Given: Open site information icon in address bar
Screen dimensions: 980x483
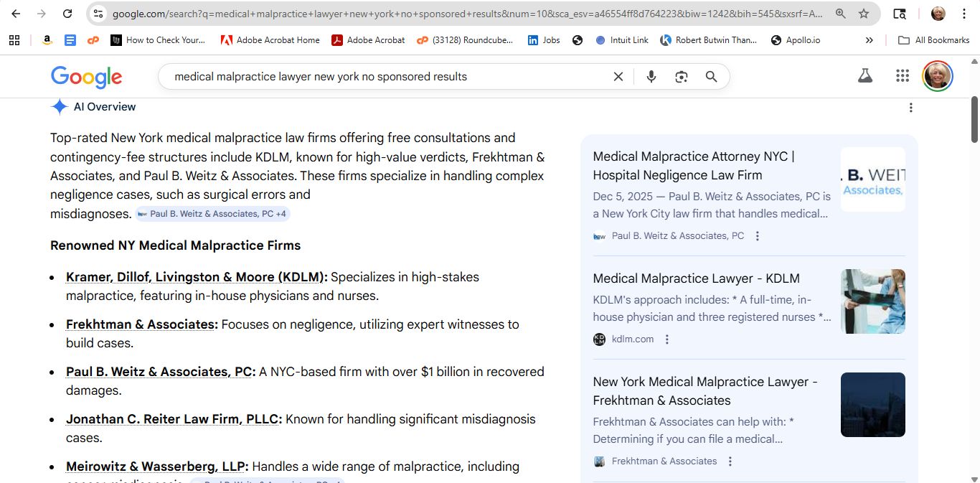Looking at the screenshot, I should click(x=99, y=14).
